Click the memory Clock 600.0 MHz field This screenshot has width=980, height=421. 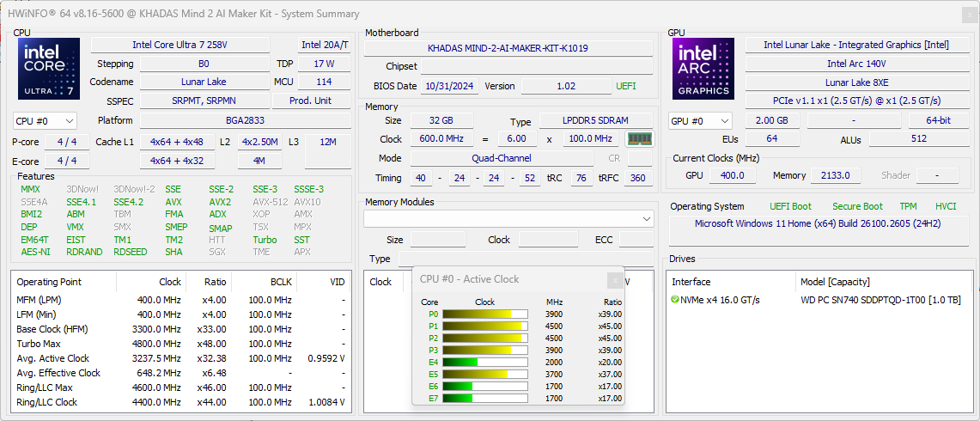point(441,139)
